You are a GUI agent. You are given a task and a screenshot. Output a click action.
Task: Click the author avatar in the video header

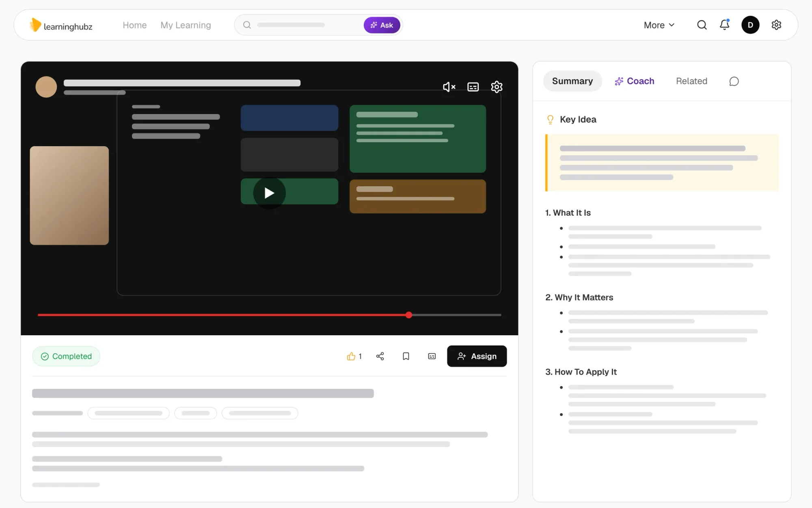click(x=46, y=87)
